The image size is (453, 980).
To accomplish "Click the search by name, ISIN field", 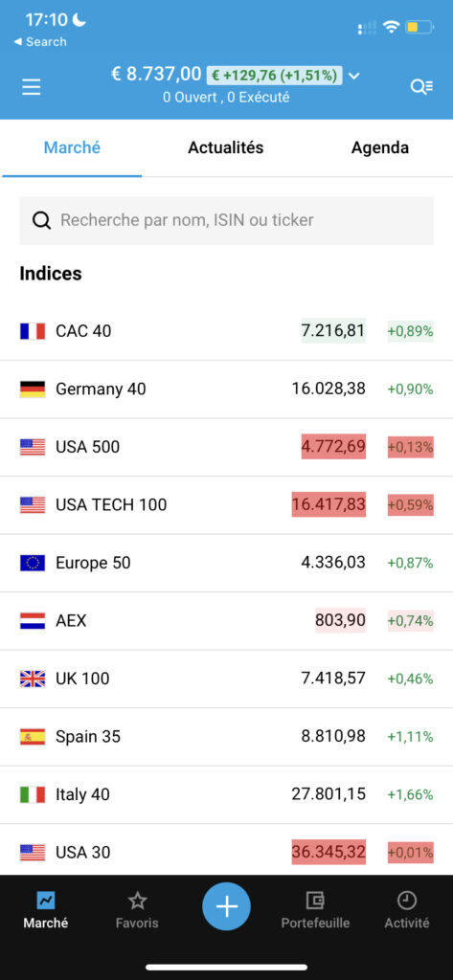I will (226, 221).
